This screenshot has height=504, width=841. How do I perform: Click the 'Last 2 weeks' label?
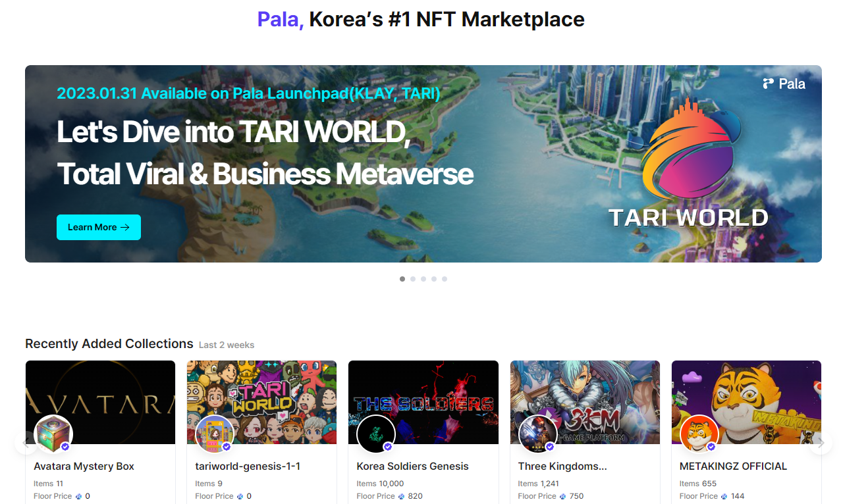227,345
